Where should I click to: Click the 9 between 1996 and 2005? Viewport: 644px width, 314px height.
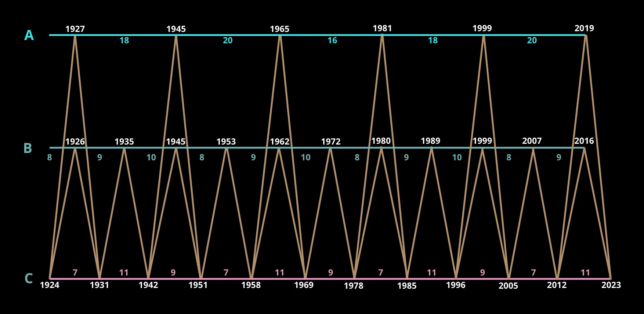click(x=483, y=273)
